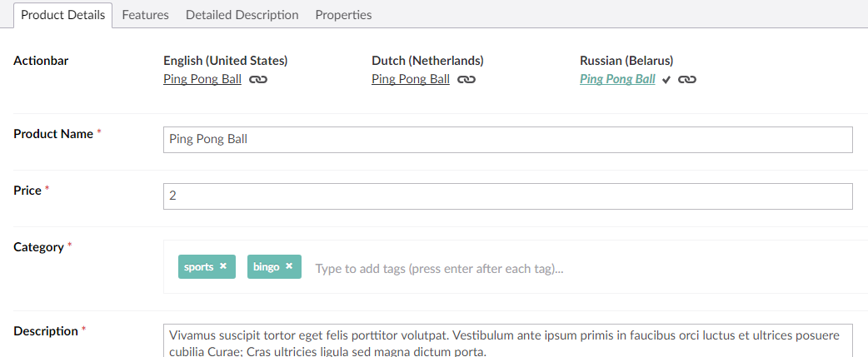
Task: Click checkmark icon beside Russian variant
Action: [666, 80]
